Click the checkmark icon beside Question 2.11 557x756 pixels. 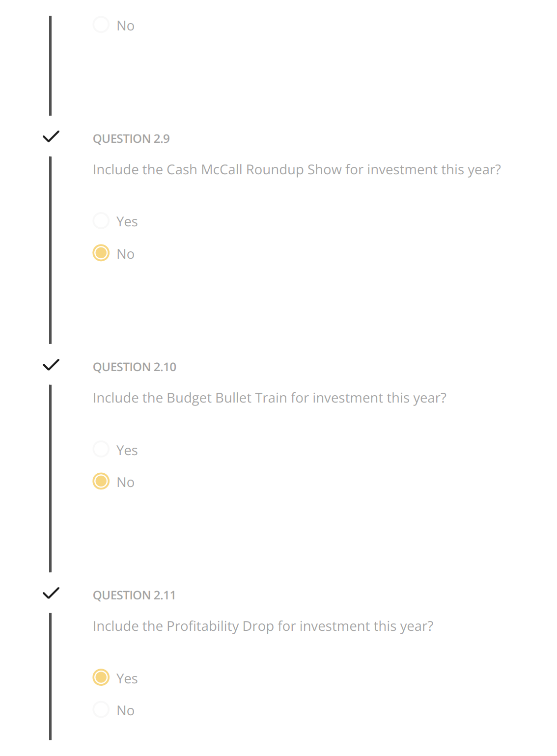tap(51, 593)
